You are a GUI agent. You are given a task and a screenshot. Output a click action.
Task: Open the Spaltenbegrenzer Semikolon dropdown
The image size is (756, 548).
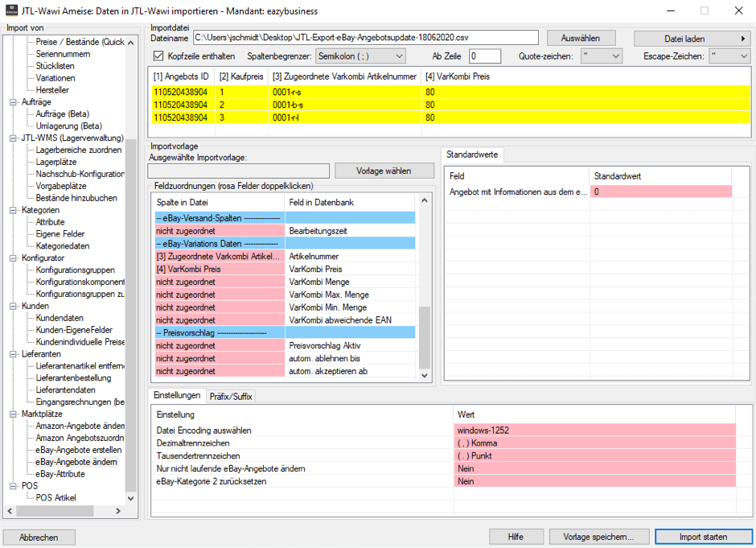(x=360, y=56)
